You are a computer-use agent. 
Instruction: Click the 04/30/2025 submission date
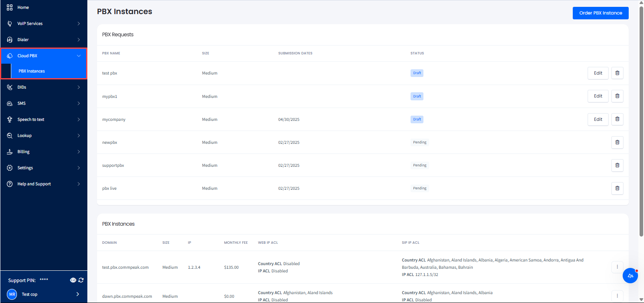(289, 119)
